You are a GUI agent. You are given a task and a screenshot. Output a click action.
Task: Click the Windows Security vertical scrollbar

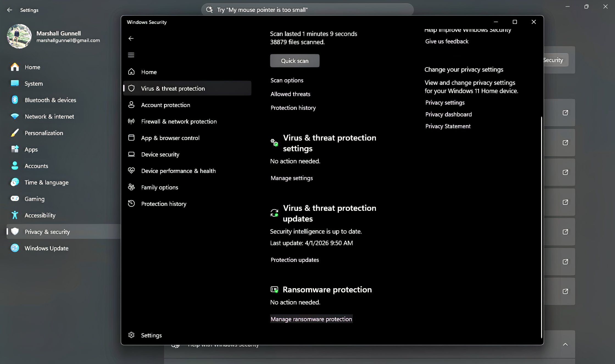[541, 227]
